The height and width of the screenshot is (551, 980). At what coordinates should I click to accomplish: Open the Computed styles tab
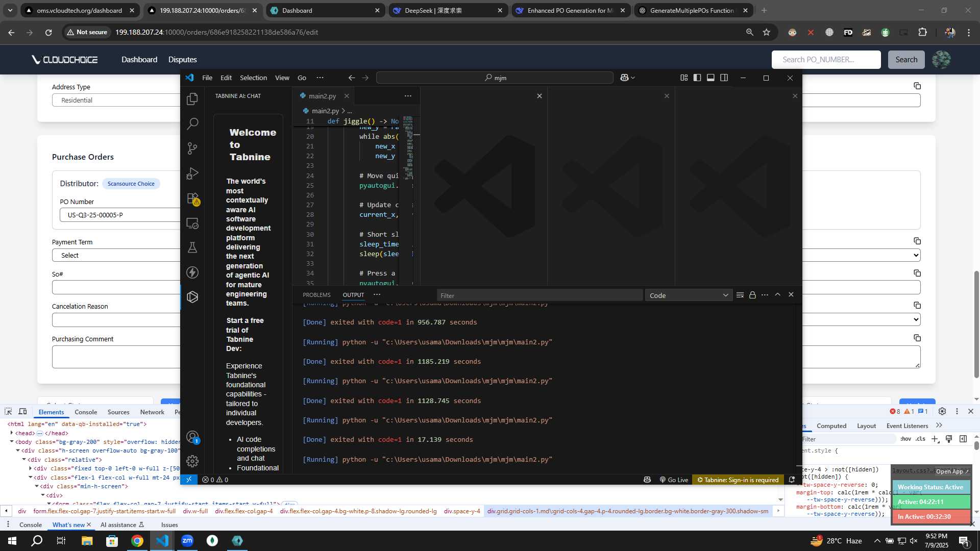pyautogui.click(x=831, y=425)
